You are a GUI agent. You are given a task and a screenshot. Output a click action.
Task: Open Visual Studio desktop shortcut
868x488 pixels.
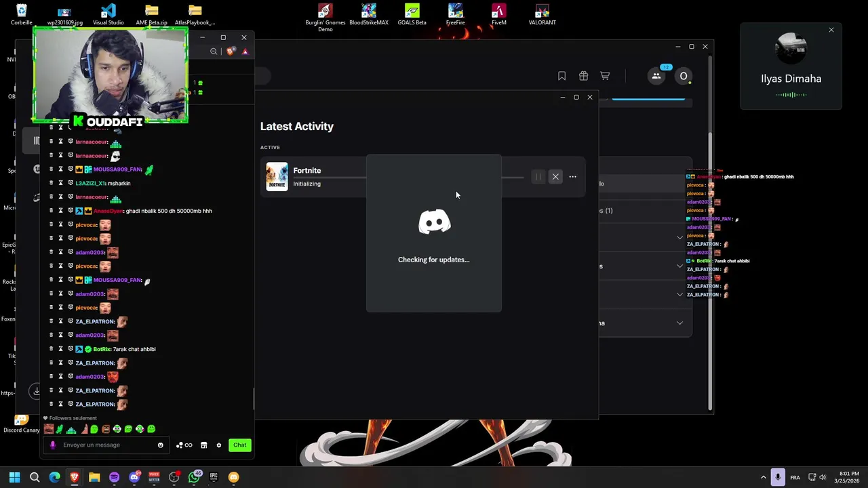click(x=108, y=14)
